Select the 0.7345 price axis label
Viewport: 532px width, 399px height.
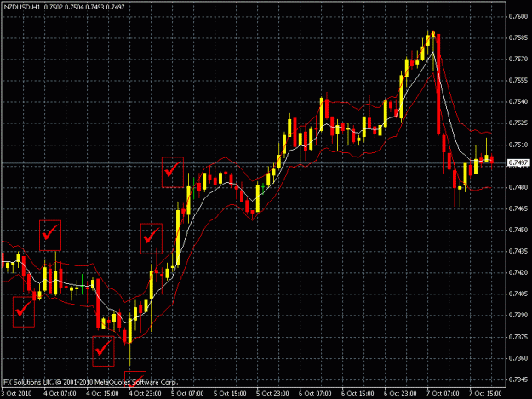coord(518,379)
